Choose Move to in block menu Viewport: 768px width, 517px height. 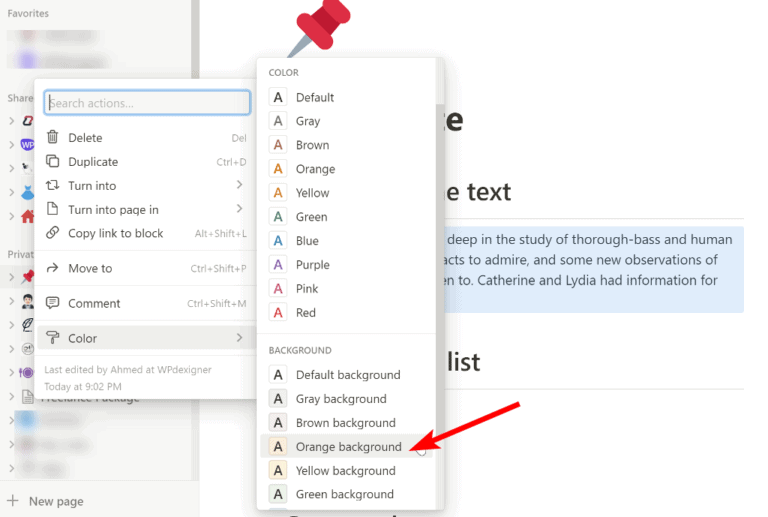tap(146, 268)
